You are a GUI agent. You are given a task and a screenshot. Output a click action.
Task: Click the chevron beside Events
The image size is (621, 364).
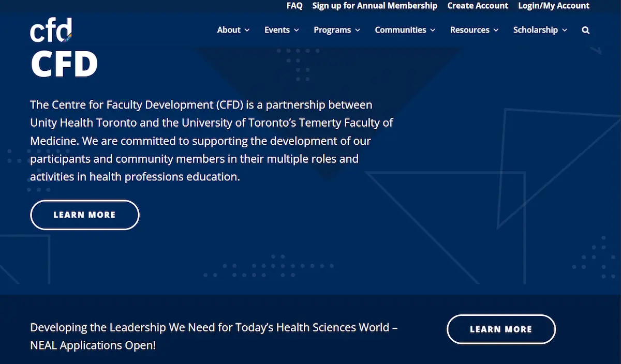coord(297,31)
